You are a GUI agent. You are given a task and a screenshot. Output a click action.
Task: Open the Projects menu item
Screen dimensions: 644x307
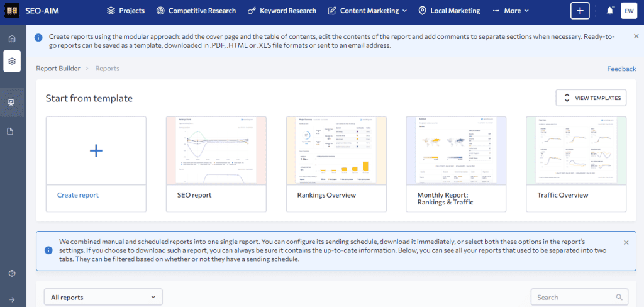point(126,11)
